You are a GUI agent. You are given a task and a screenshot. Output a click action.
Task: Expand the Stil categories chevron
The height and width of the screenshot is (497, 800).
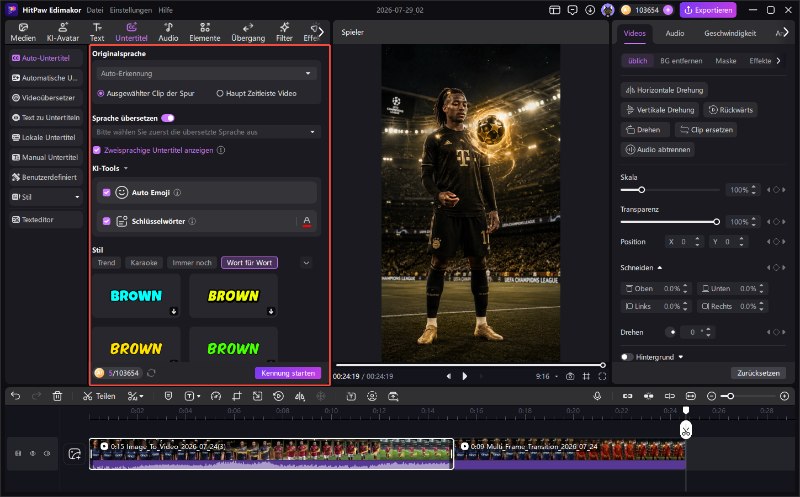click(306, 263)
